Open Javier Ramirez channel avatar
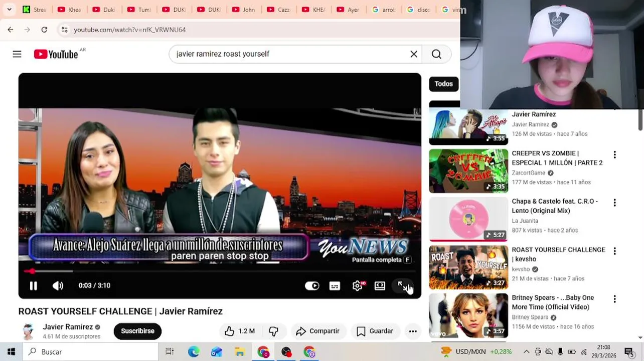Image resolution: width=644 pixels, height=361 pixels. pos(28,331)
